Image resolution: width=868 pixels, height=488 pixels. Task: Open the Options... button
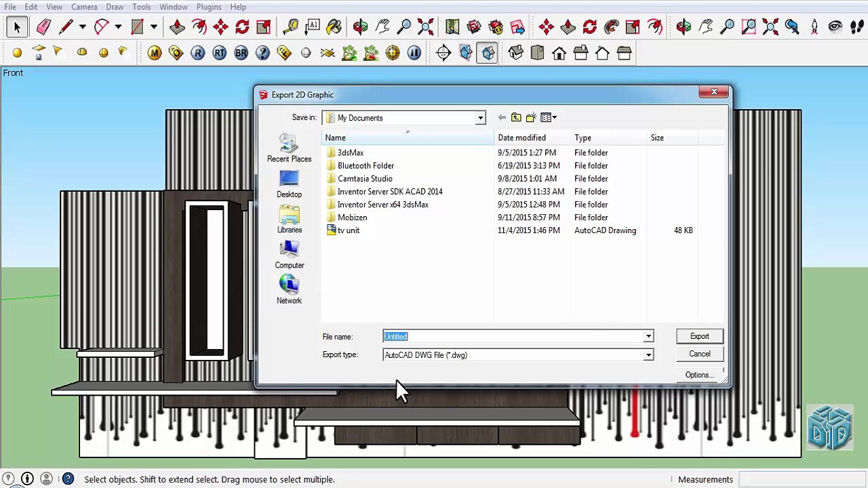coord(699,375)
